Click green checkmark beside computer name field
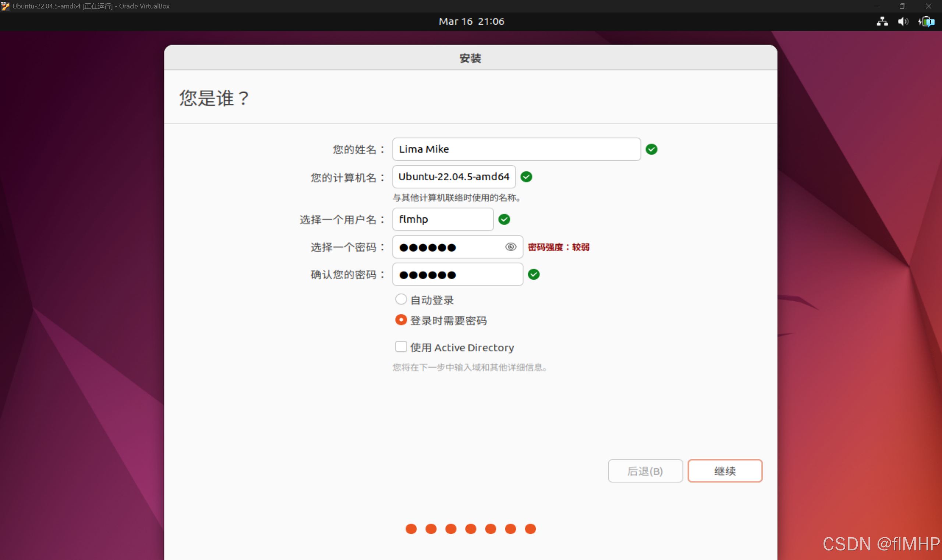942x560 pixels. [526, 177]
